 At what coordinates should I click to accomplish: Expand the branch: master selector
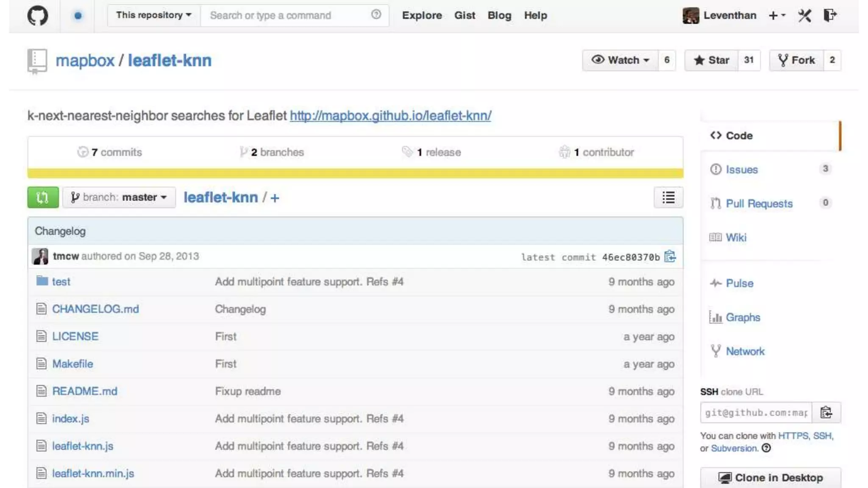click(119, 197)
